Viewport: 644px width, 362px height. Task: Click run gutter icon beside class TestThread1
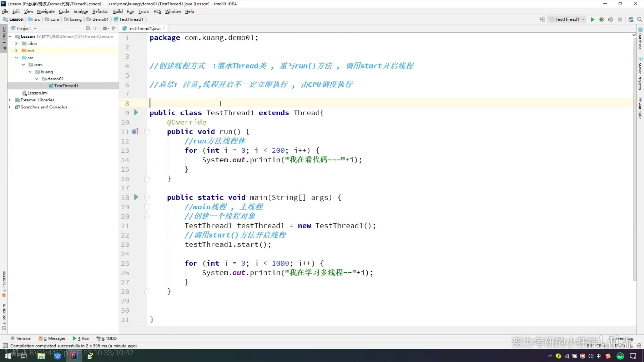pos(136,112)
